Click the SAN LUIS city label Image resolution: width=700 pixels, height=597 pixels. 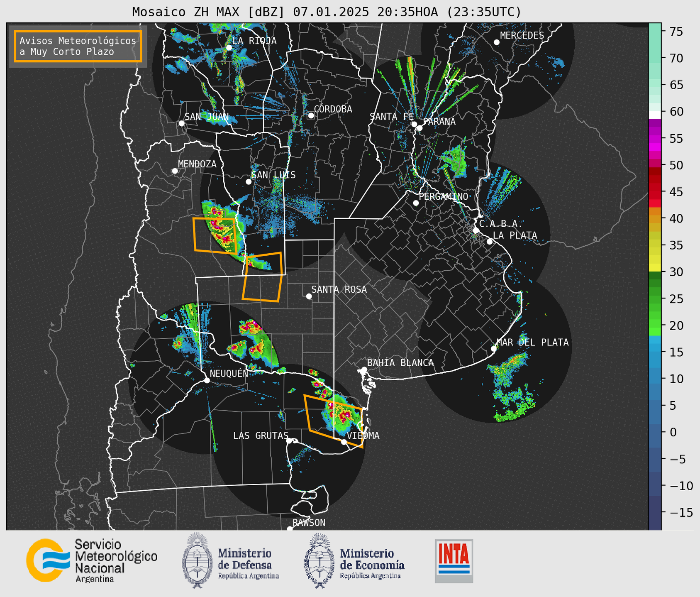(273, 175)
